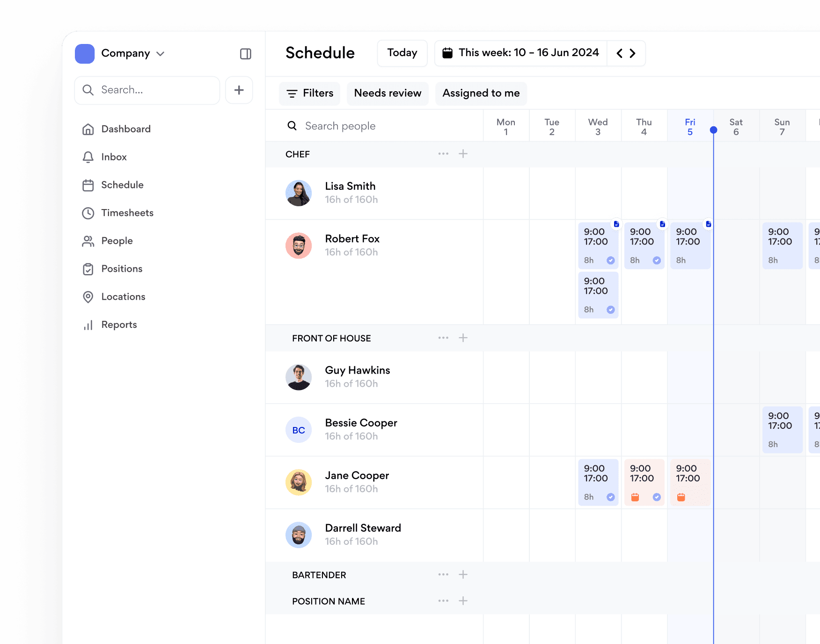Go to previous week arrow
This screenshot has height=644, width=820.
pos(619,53)
